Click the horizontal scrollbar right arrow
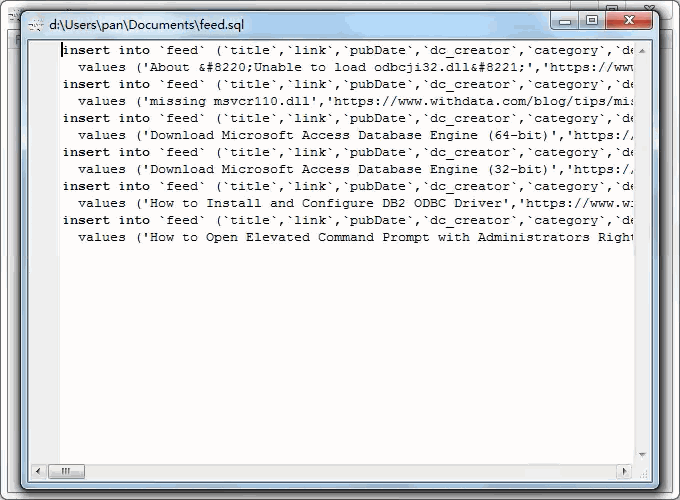This screenshot has height=500, width=680. [624, 471]
